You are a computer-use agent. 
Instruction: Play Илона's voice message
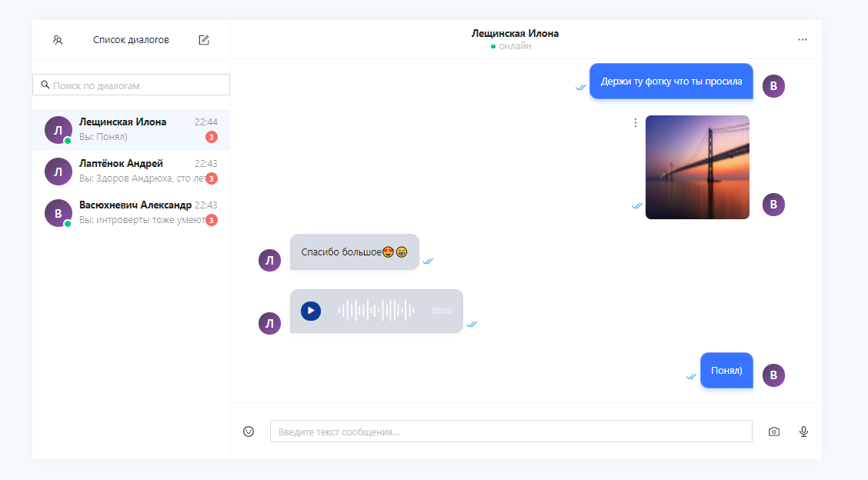coord(310,310)
